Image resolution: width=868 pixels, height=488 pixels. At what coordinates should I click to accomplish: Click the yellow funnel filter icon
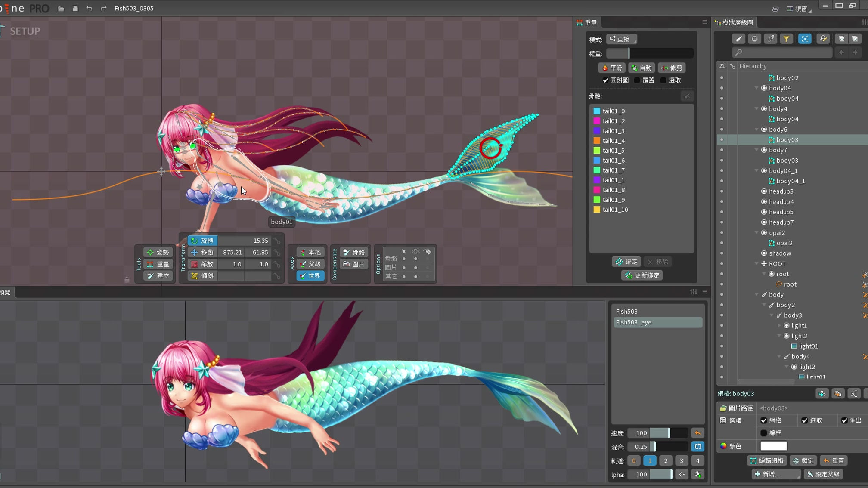[x=786, y=39]
